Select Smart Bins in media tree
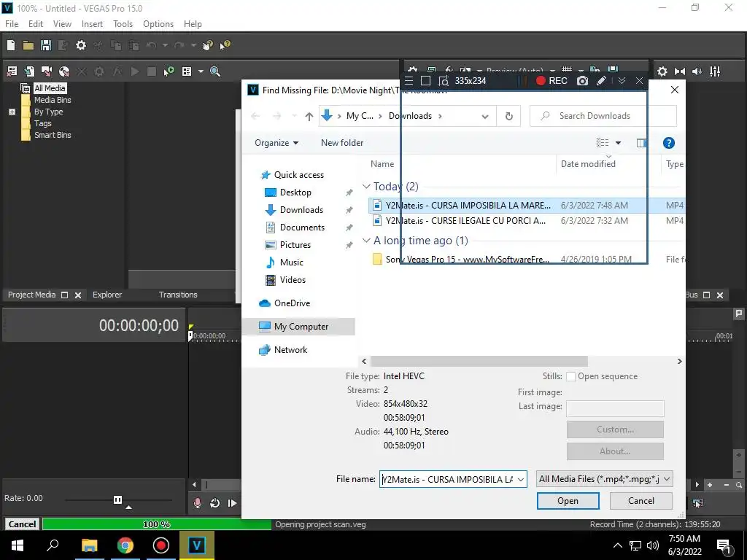Image resolution: width=747 pixels, height=560 pixels. [53, 135]
